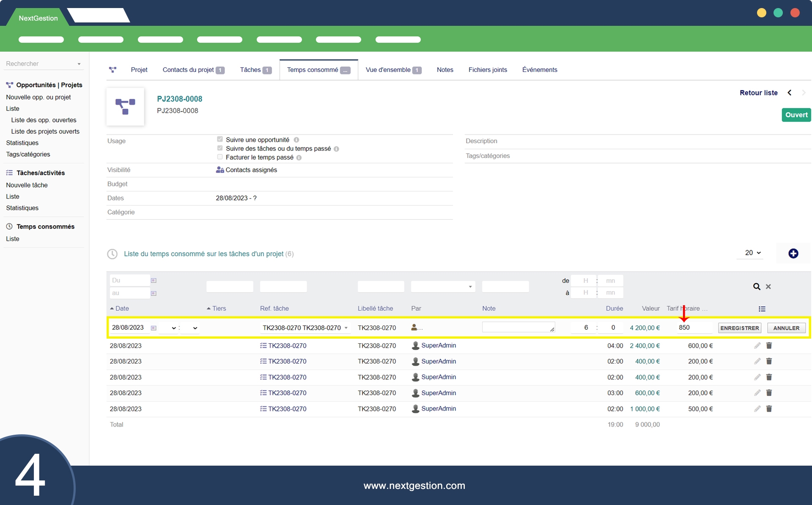The image size is (812, 505).
Task: Edit the 1 000,00 € time entry
Action: (757, 408)
